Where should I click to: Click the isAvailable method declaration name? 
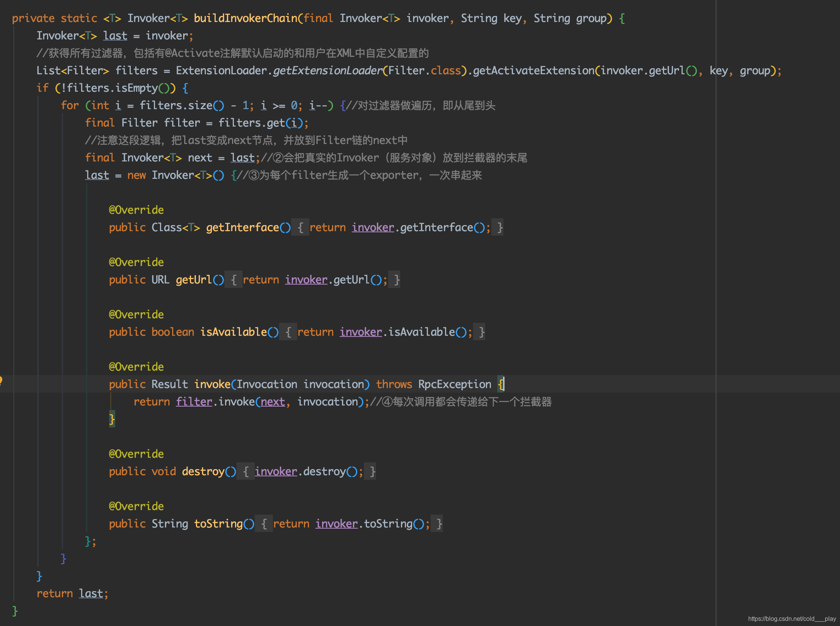[234, 332]
